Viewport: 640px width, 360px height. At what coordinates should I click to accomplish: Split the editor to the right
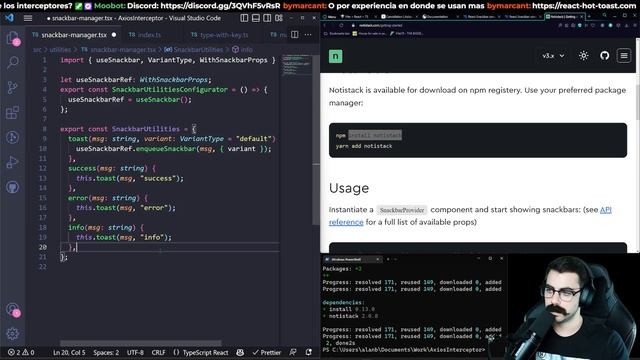295,35
